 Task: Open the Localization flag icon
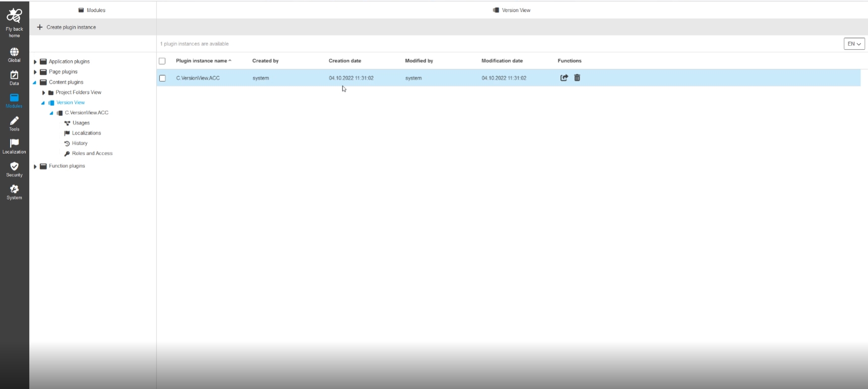pos(14,144)
